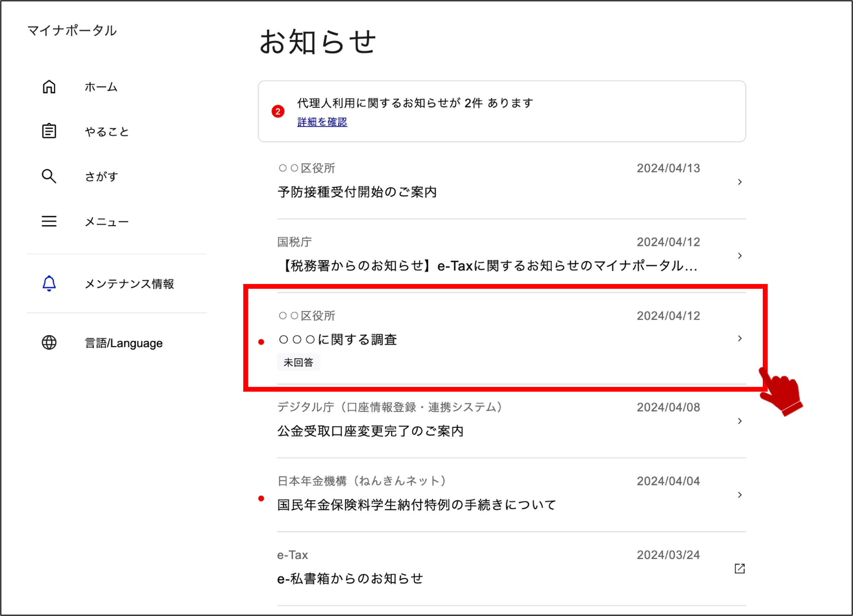
Task: Click the メンテナンス情報 bell icon
Action: [x=49, y=283]
